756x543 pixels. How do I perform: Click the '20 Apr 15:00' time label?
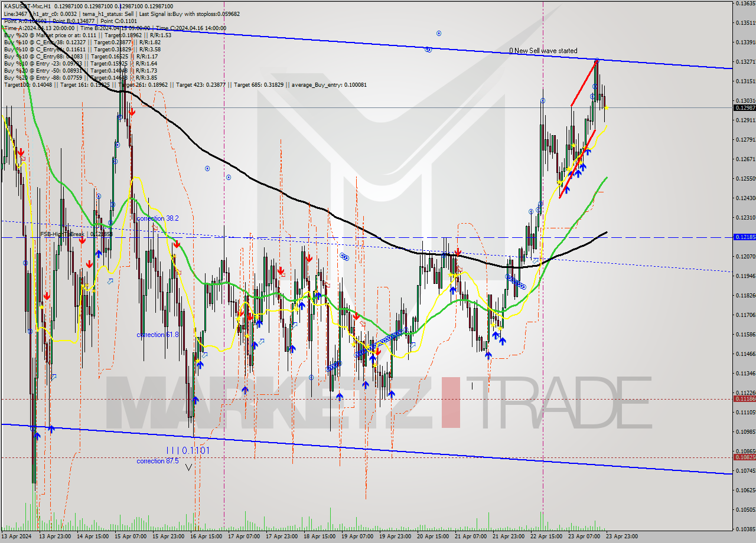click(432, 537)
